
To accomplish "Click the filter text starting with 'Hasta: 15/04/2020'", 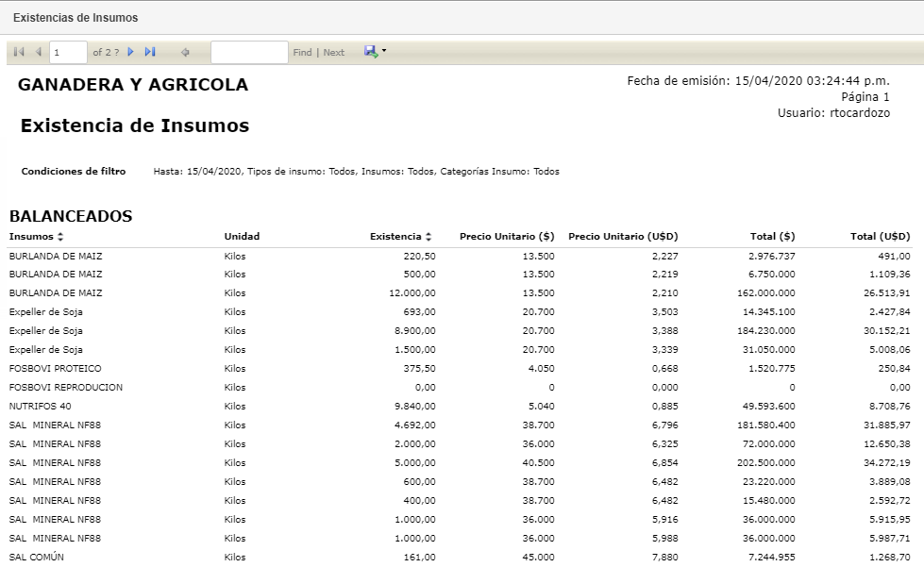I will pyautogui.click(x=357, y=172).
